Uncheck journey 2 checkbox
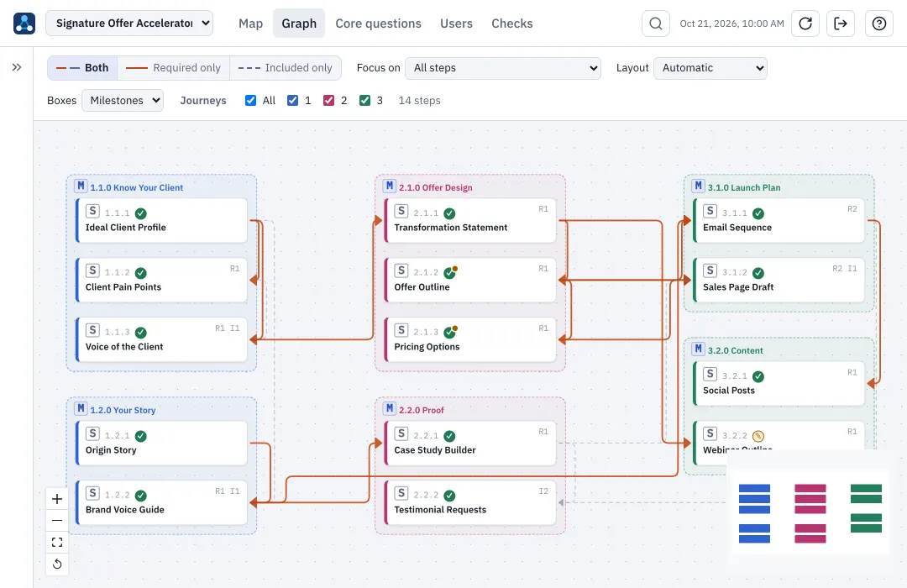 [328, 101]
